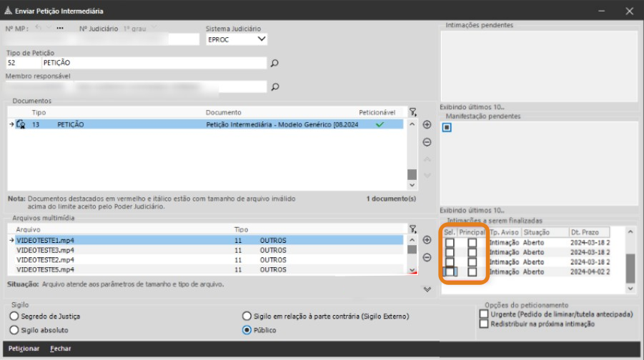The image size is (644, 360).
Task: Click Peticionar in the bottom bar
Action: 22,349
